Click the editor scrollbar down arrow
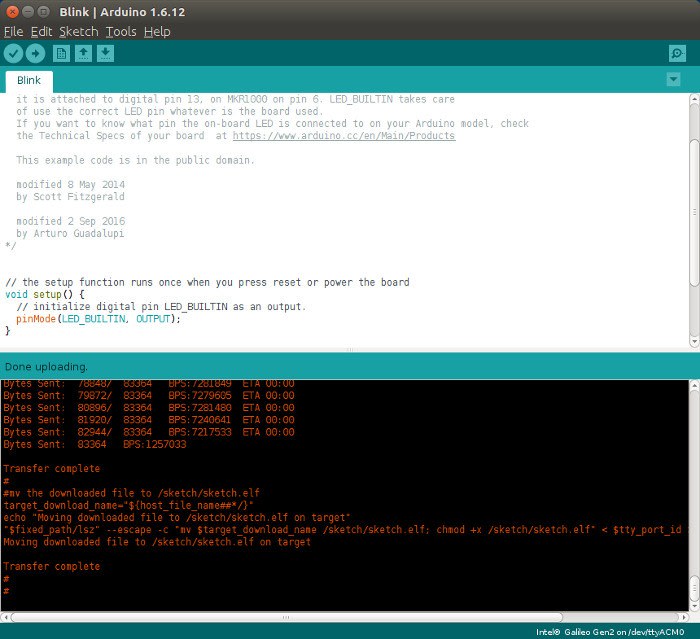 click(694, 342)
